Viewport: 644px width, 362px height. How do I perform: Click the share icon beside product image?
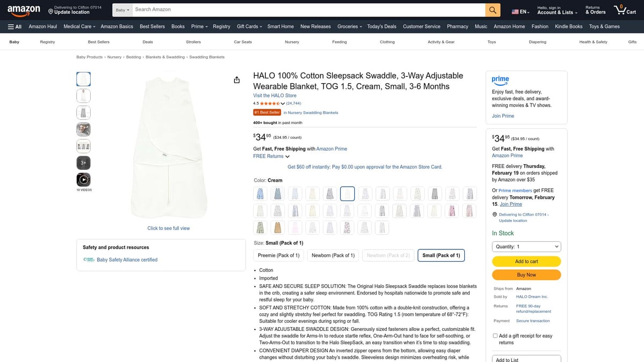237,80
